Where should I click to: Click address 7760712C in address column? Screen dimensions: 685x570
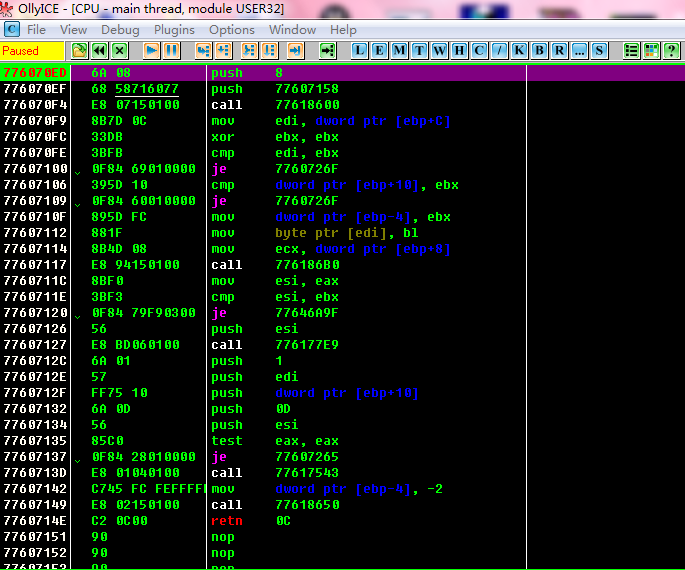pyautogui.click(x=35, y=361)
